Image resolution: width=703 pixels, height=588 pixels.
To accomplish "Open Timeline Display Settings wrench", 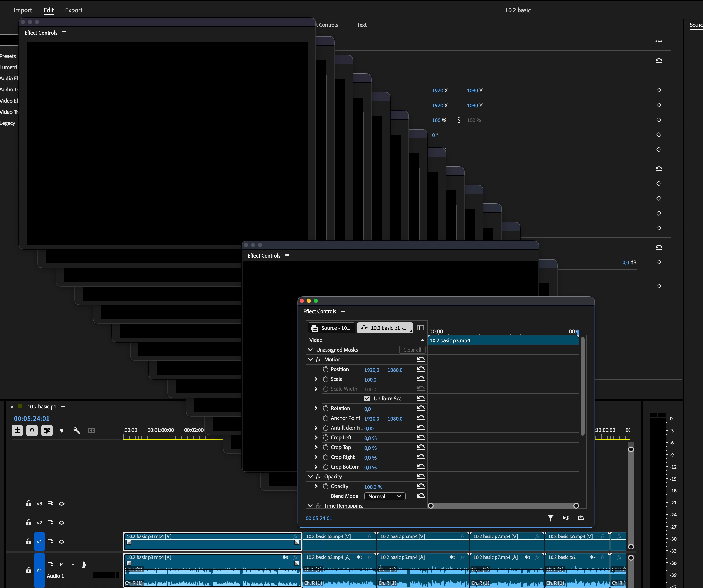I will pyautogui.click(x=76, y=430).
